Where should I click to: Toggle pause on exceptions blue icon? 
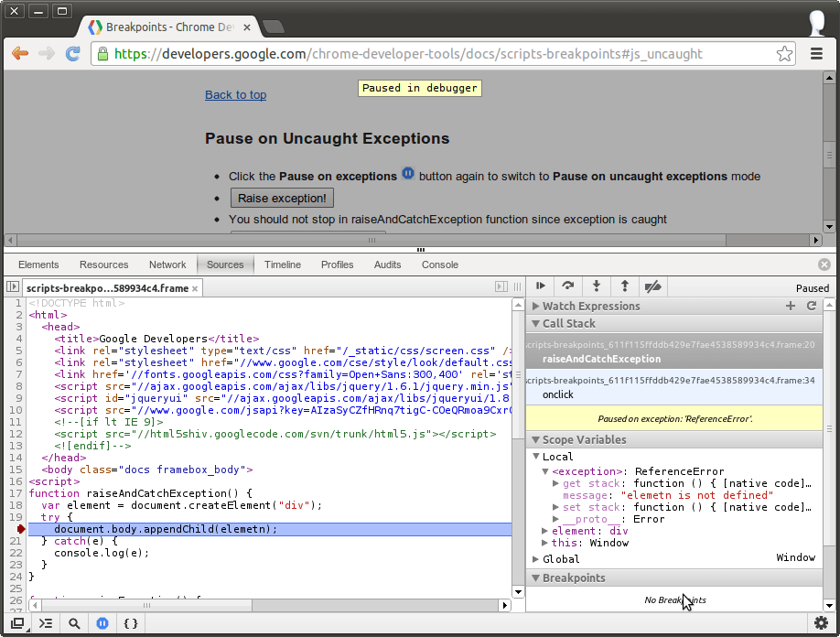pyautogui.click(x=102, y=623)
